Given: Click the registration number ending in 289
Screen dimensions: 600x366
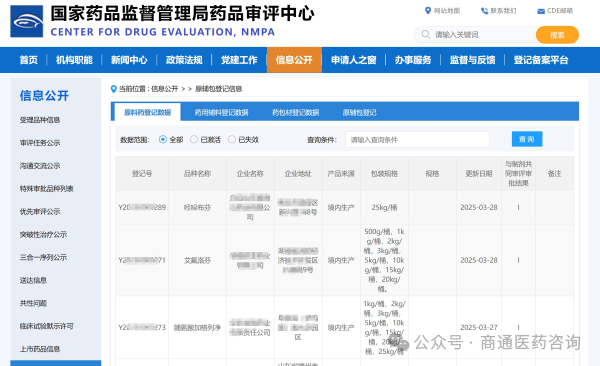Looking at the screenshot, I should click(142, 208).
